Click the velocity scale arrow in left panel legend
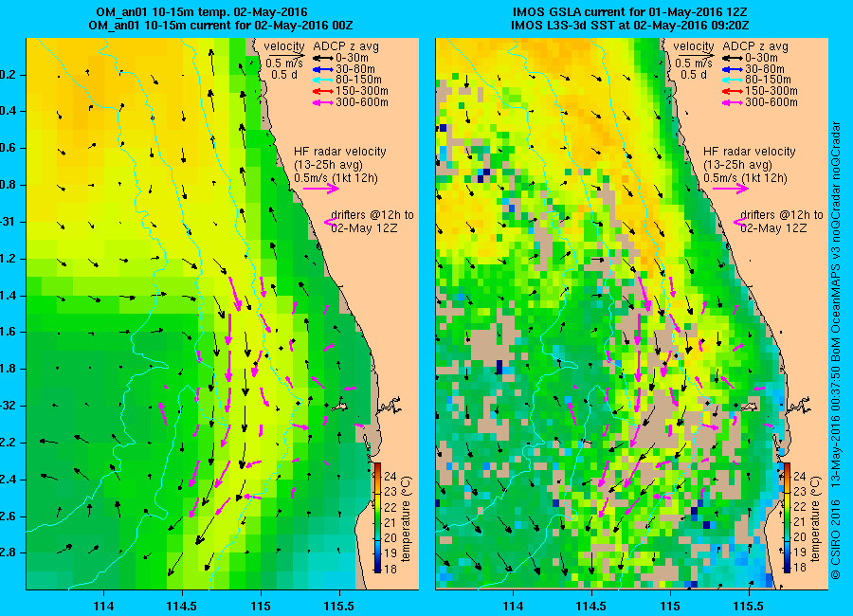 [285, 54]
